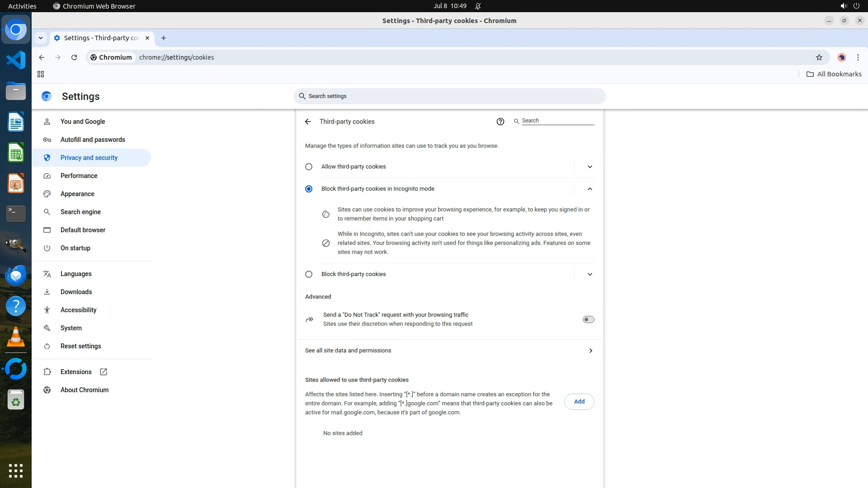Image resolution: width=868 pixels, height=488 pixels.
Task: Open See all site data and permissions
Action: point(449,351)
